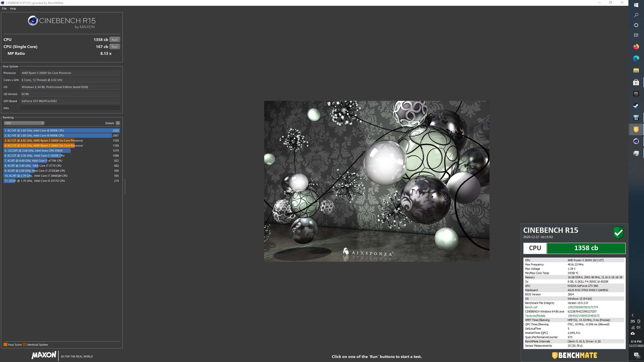Click temperature 35 tray indicator
644x362 pixels.
633,321
